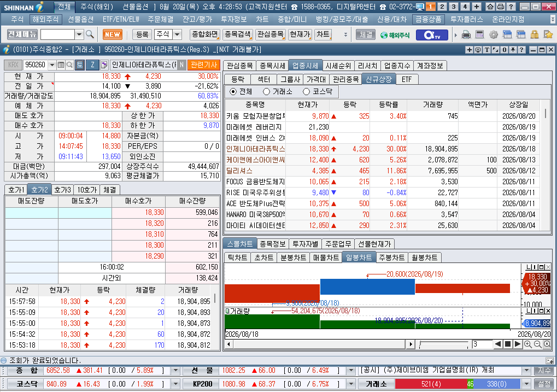Open the 금융상품 main menu

(429, 19)
